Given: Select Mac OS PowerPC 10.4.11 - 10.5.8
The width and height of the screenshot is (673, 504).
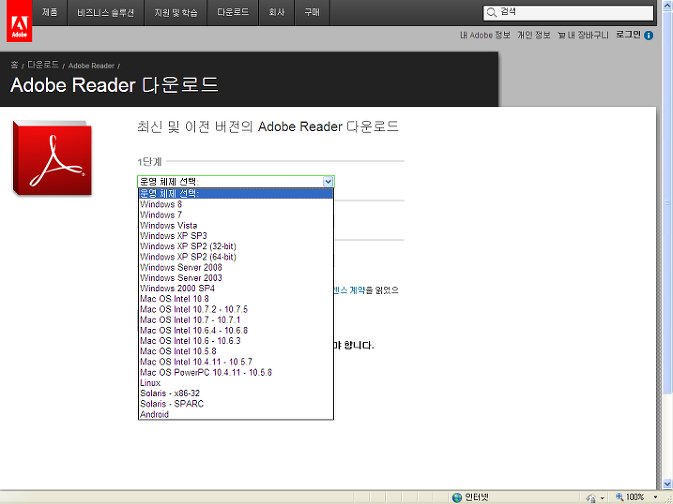Looking at the screenshot, I should (236, 372).
